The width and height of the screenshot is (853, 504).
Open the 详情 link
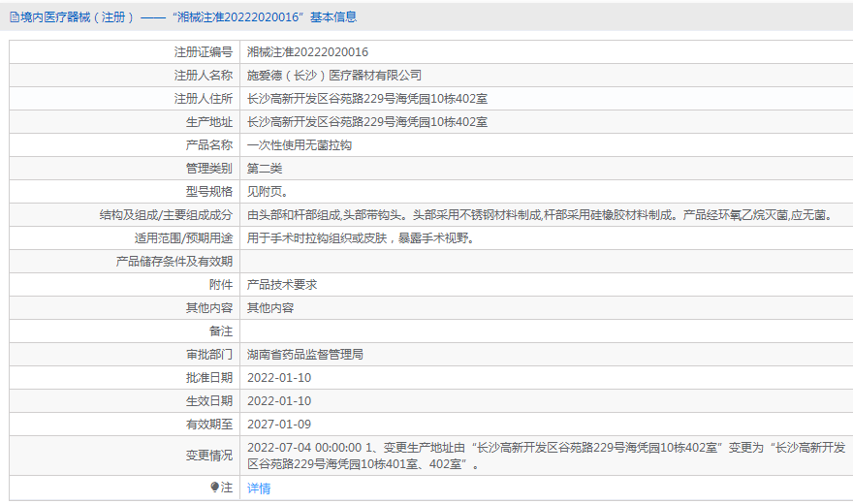(259, 488)
